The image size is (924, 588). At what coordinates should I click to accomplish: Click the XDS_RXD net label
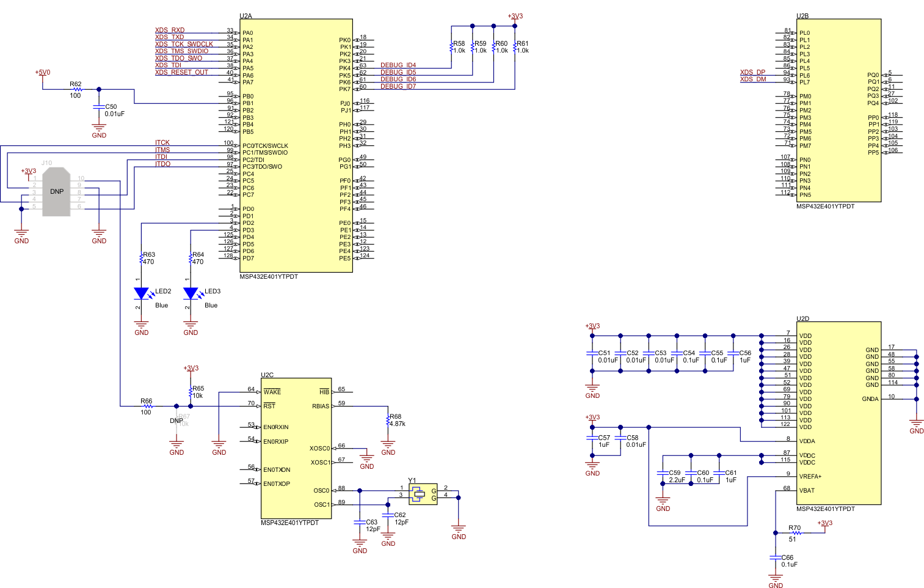170,30
